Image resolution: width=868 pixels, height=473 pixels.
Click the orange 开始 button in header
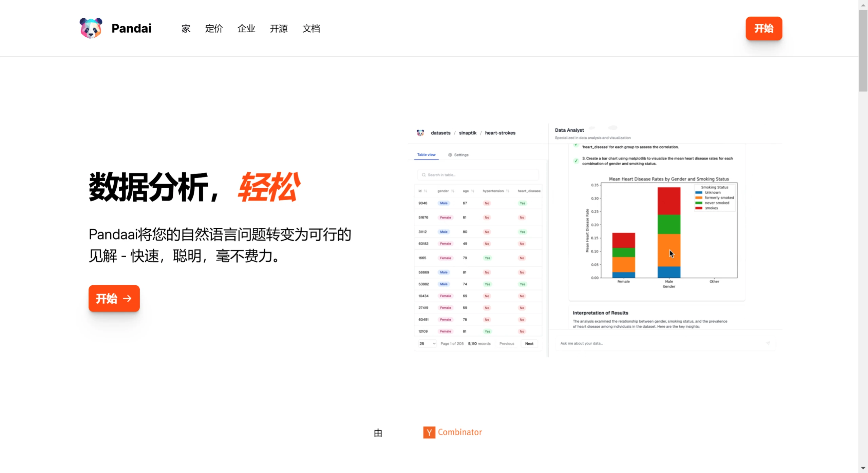[x=763, y=29]
